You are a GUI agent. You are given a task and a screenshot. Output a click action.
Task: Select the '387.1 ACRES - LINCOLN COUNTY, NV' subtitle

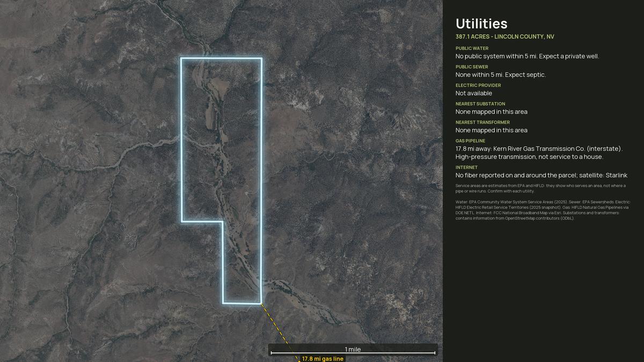(505, 37)
